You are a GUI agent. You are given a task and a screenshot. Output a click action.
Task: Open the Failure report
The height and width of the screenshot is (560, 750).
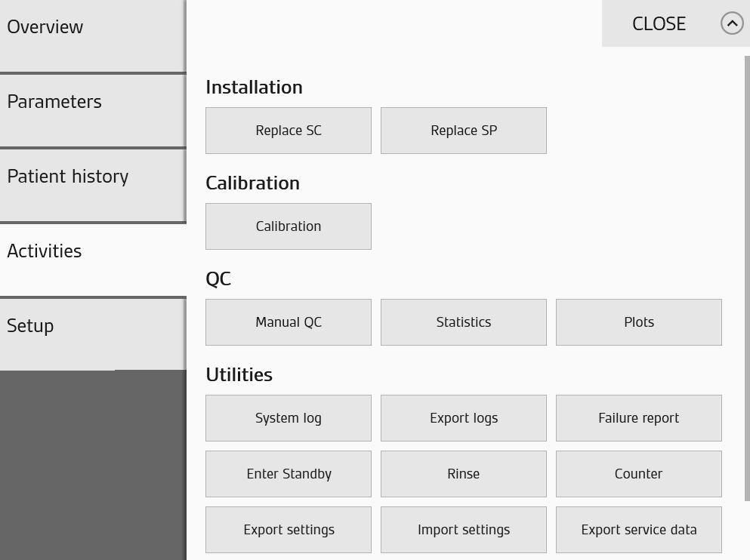[638, 418]
